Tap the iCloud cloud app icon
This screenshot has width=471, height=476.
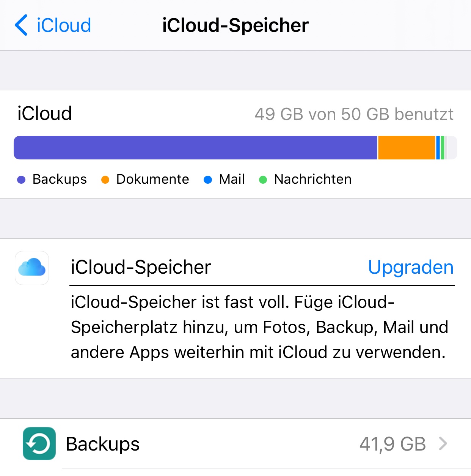coord(32,268)
